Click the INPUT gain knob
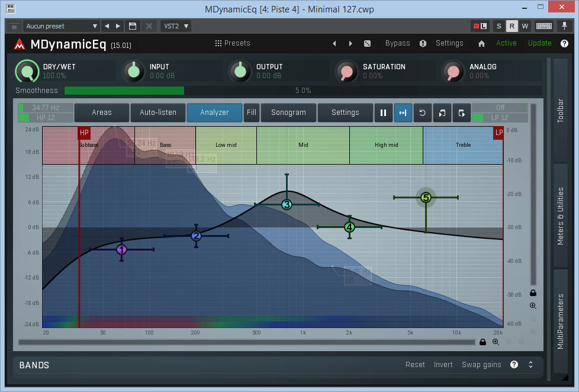 [x=134, y=71]
